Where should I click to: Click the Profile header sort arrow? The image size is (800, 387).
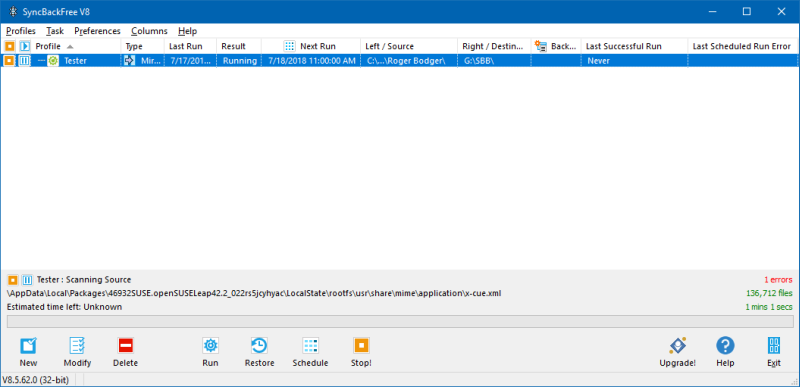pos(70,46)
